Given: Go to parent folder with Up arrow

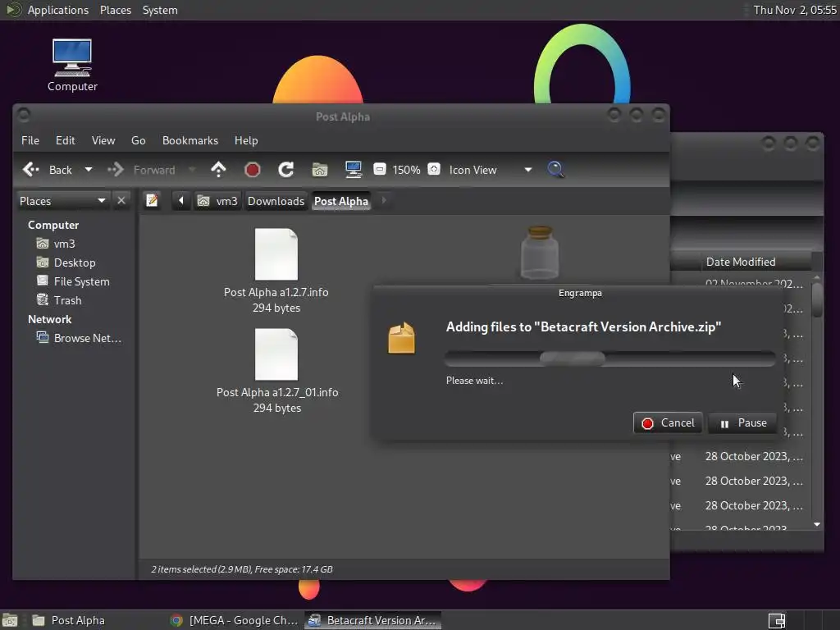Looking at the screenshot, I should [218, 170].
